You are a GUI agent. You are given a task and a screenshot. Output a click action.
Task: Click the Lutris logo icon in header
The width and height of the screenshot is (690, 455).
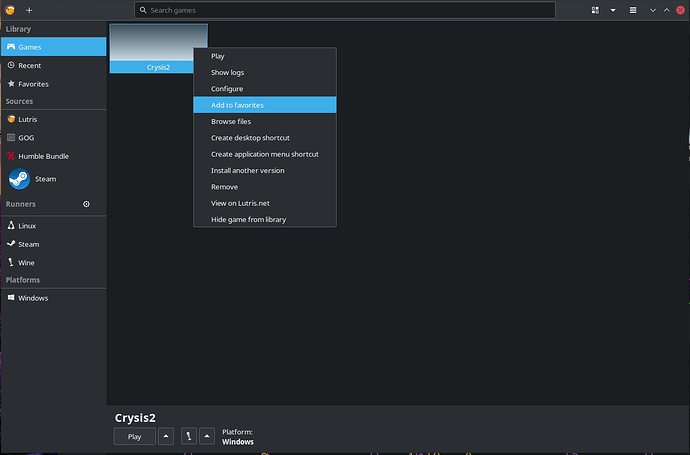pos(10,10)
